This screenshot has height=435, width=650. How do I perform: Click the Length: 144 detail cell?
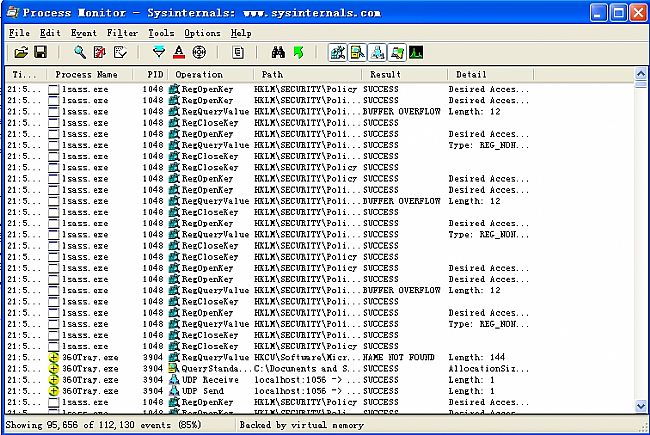(x=477, y=357)
